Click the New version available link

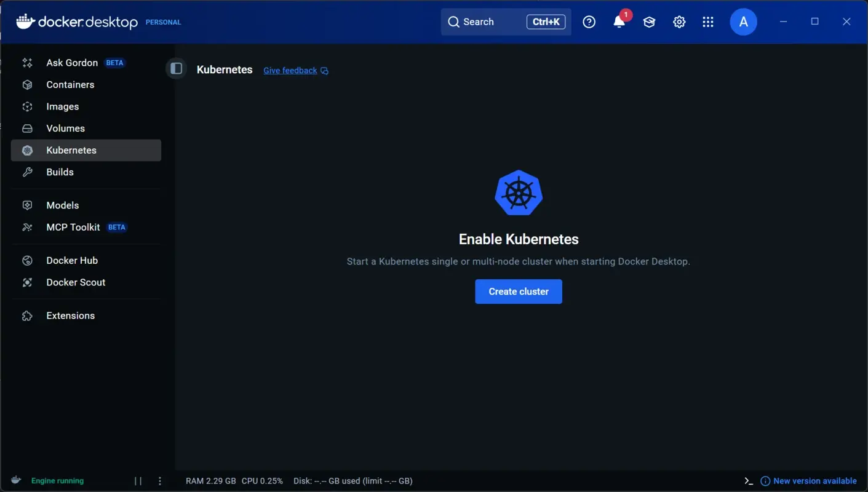pos(814,480)
